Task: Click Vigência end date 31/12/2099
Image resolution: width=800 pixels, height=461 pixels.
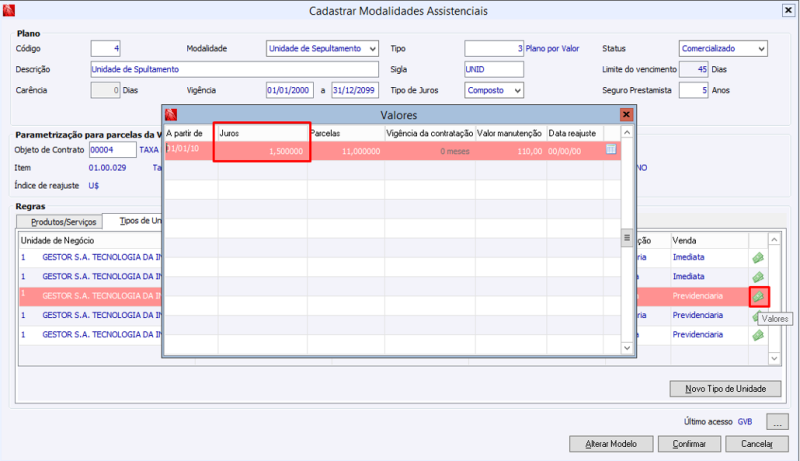Action: (x=355, y=90)
